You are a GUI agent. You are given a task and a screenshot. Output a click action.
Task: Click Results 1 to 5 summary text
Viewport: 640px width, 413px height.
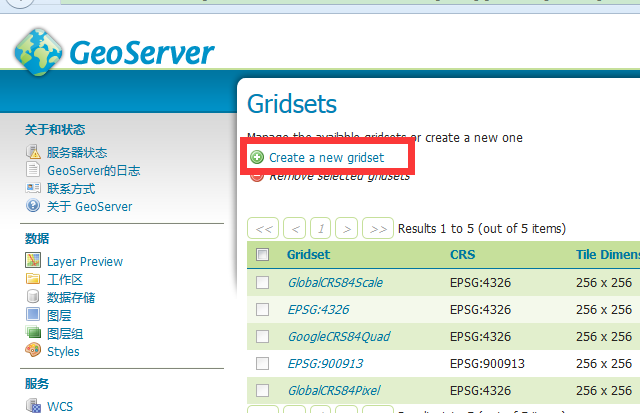(x=482, y=229)
